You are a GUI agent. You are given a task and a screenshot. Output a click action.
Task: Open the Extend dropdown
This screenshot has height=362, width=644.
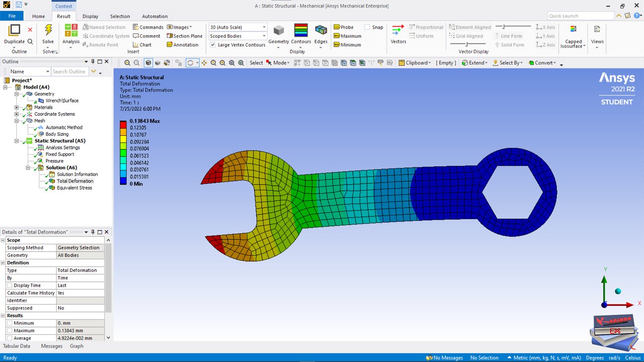pyautogui.click(x=474, y=63)
